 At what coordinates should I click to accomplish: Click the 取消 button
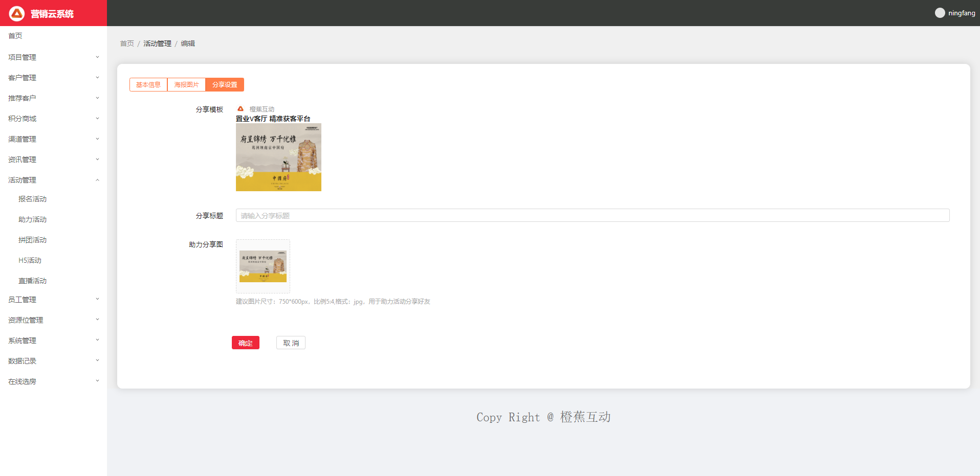point(291,343)
